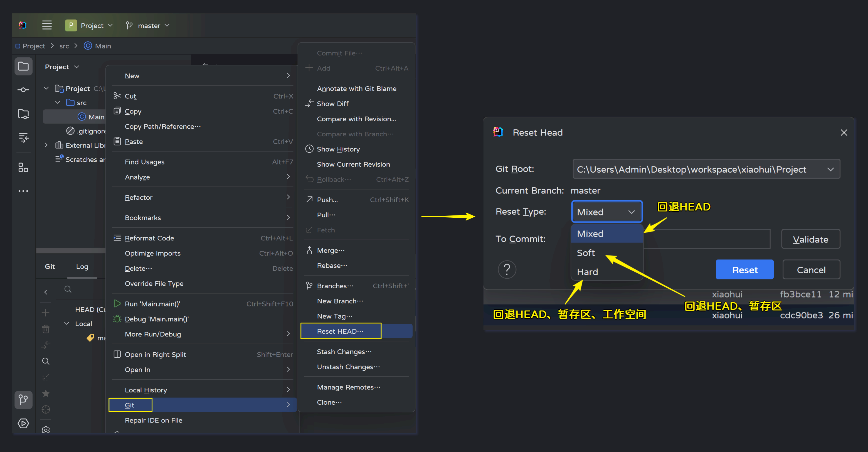The image size is (868, 452).
Task: Choose Soft reset type option
Action: tap(586, 253)
